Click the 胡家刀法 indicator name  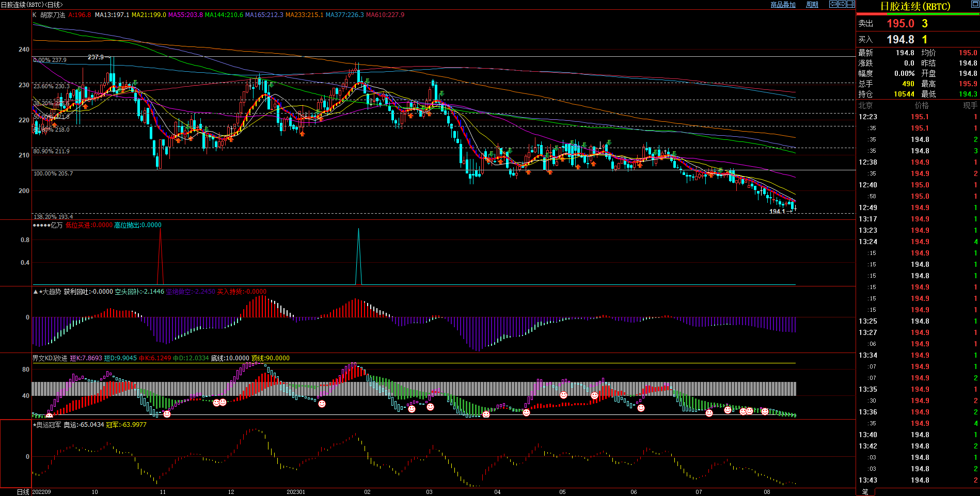pos(53,15)
